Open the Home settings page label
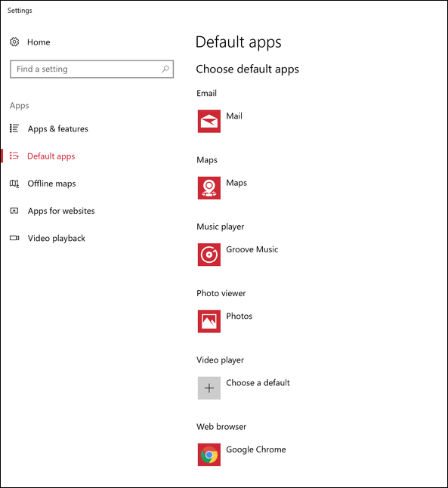448x488 pixels. pos(39,42)
